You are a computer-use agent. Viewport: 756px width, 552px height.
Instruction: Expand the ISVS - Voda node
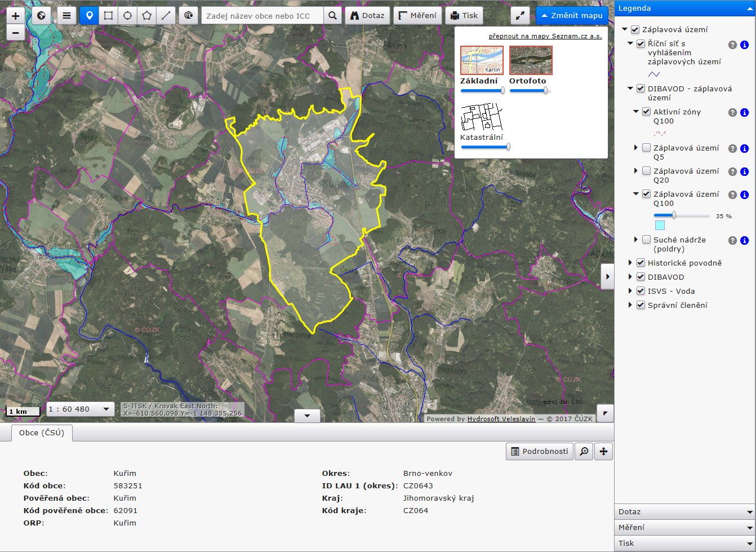(x=630, y=291)
